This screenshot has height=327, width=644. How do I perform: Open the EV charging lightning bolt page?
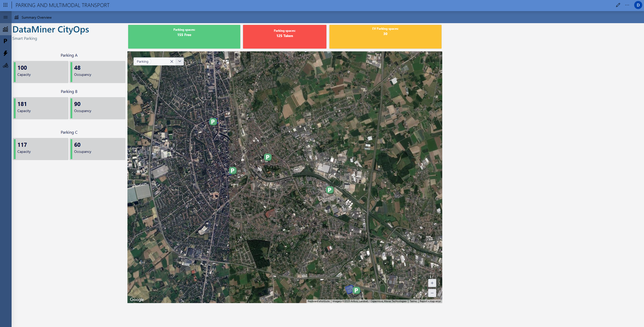[6, 53]
